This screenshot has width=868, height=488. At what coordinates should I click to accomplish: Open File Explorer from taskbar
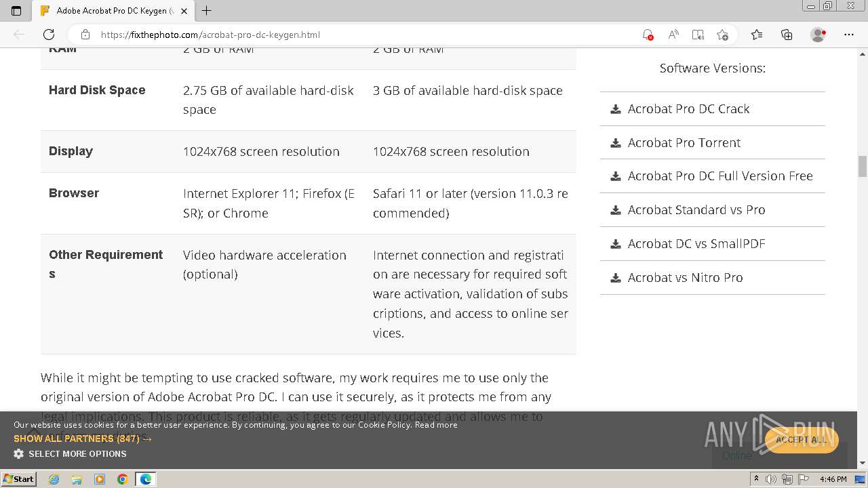coord(77,479)
